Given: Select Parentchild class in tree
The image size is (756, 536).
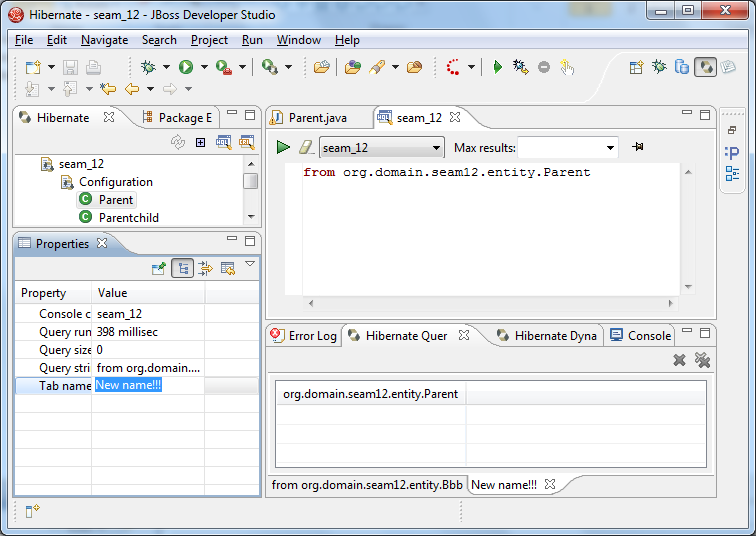Looking at the screenshot, I should click(129, 218).
